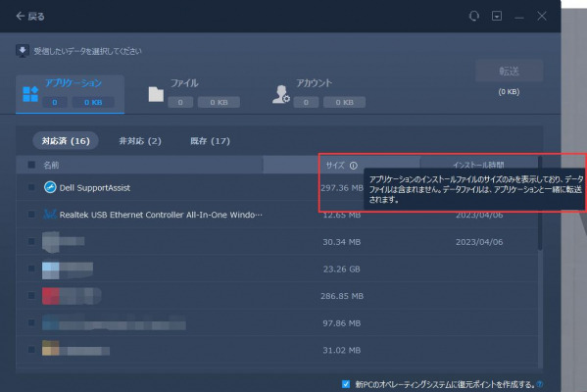The height and width of the screenshot is (392, 587).
Task: Select the アカウント user category
Action: [281, 94]
